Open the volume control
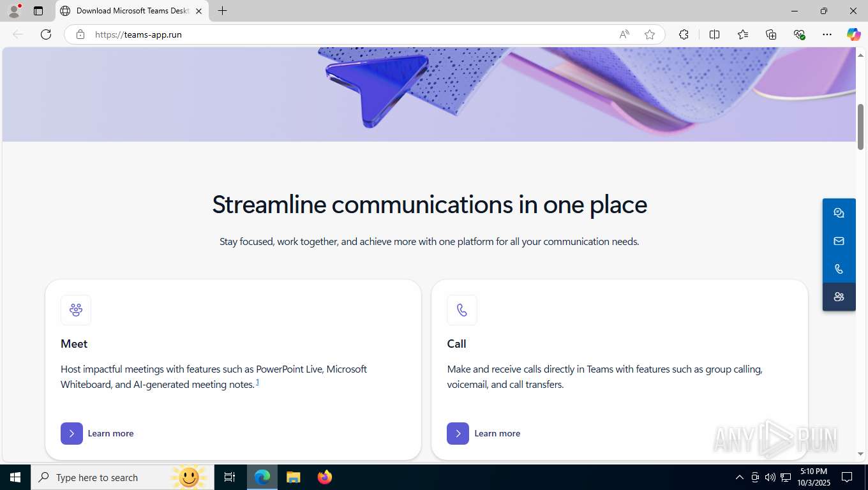 [x=770, y=477]
